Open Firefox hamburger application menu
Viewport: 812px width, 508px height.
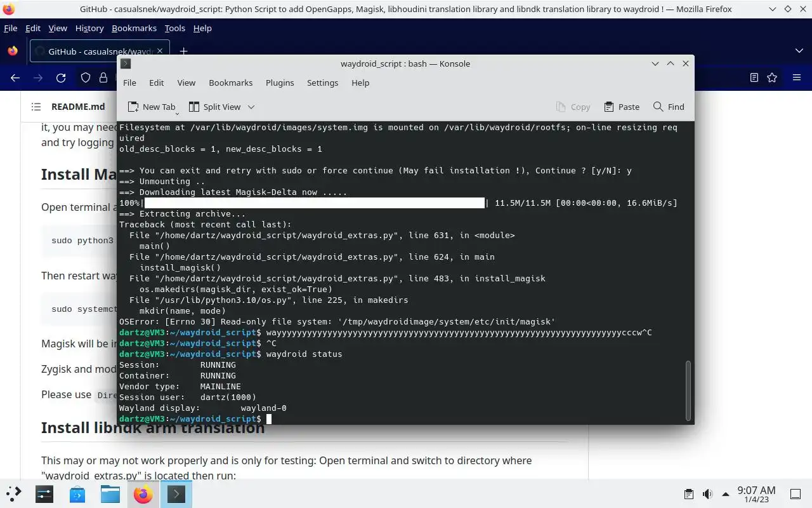click(x=797, y=77)
